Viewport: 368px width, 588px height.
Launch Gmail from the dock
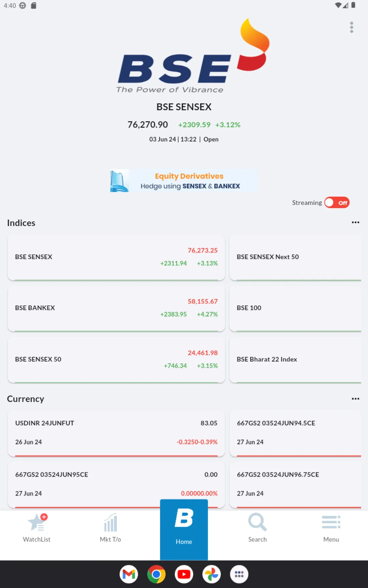[129, 574]
